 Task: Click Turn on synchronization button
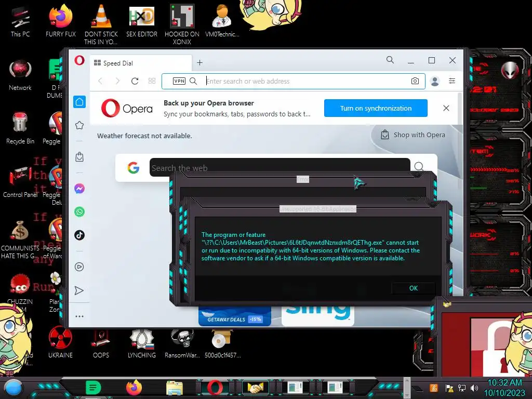[376, 108]
